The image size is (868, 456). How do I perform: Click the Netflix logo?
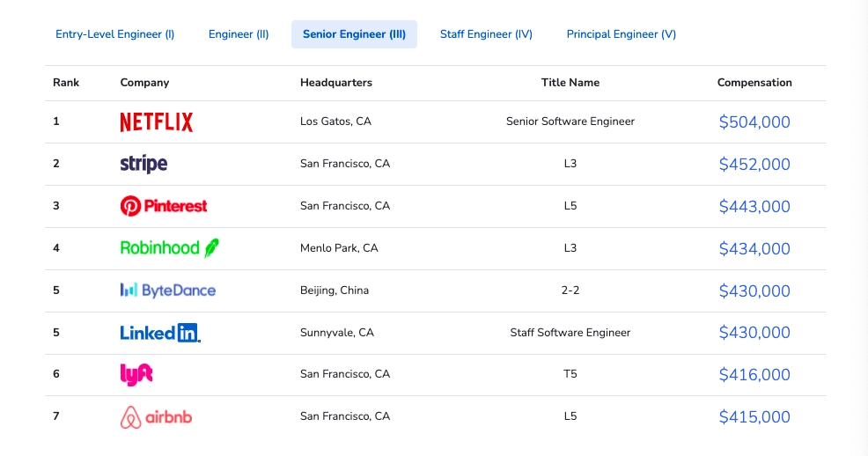coord(157,121)
